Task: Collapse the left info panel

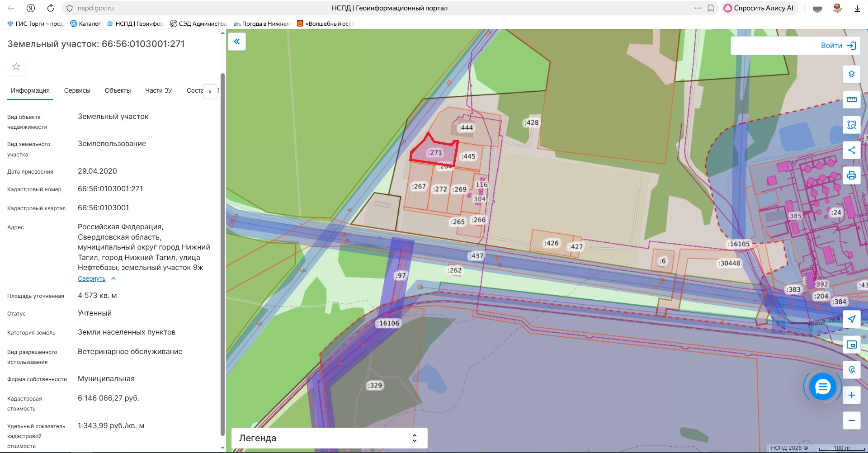Action: point(236,42)
